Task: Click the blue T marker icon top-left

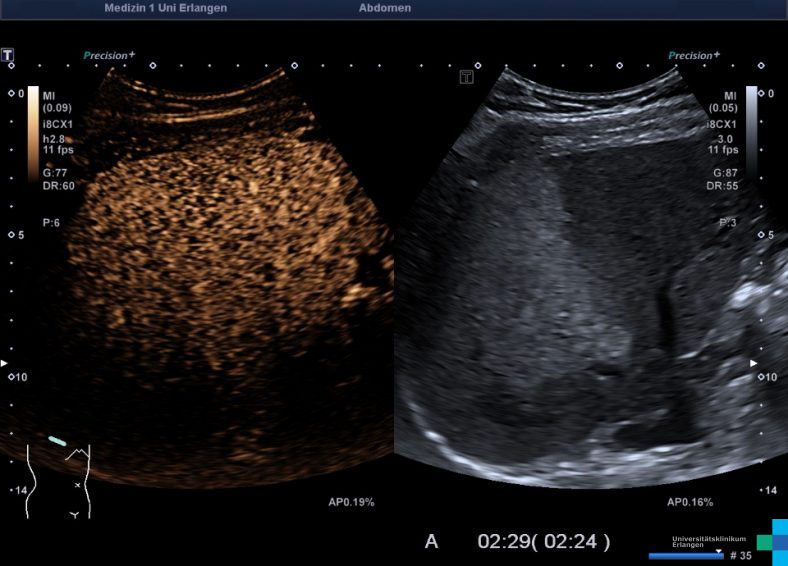Action: (8, 55)
